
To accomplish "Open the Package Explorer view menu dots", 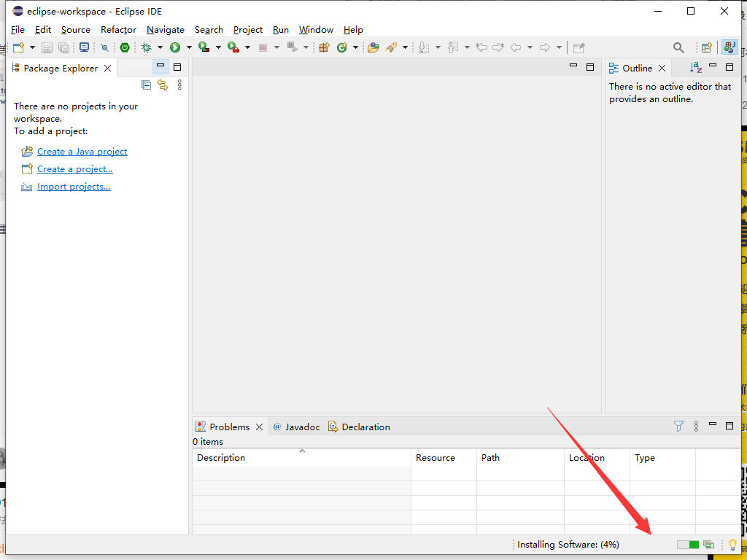I will point(179,85).
